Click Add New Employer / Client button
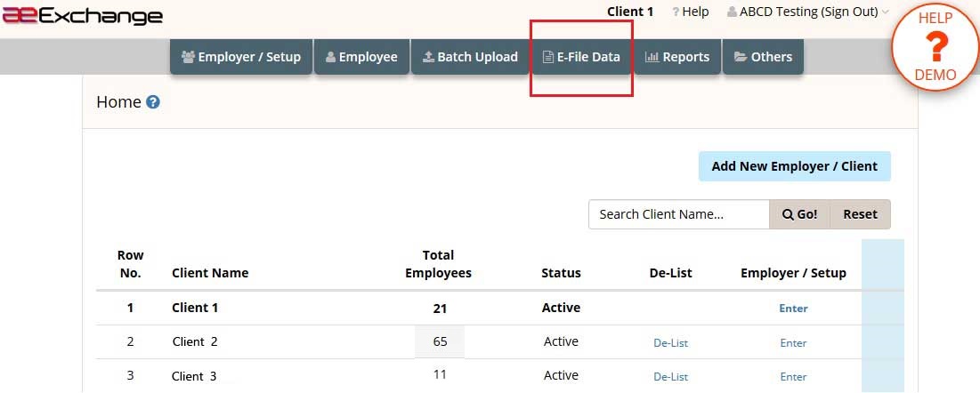This screenshot has height=393, width=980. [x=794, y=166]
